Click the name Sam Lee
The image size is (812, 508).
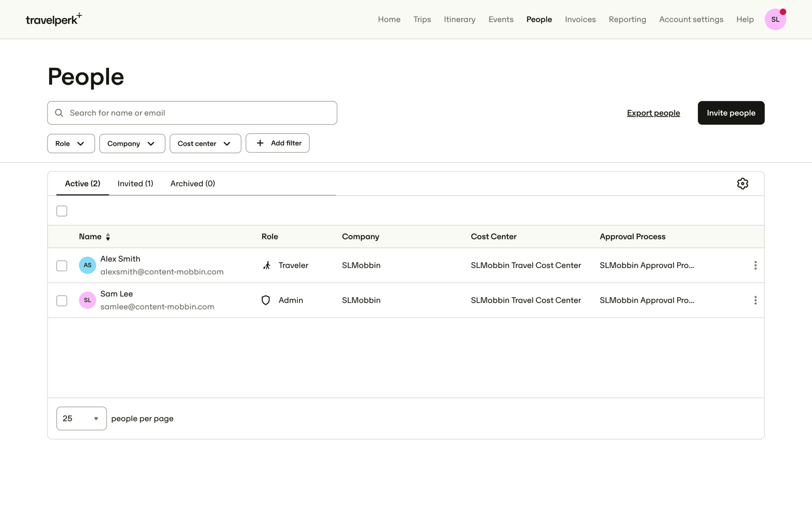(116, 294)
